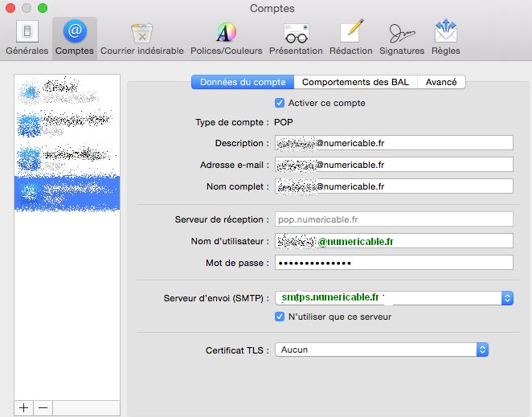
Task: Add a new account with plus button
Action: tap(24, 407)
